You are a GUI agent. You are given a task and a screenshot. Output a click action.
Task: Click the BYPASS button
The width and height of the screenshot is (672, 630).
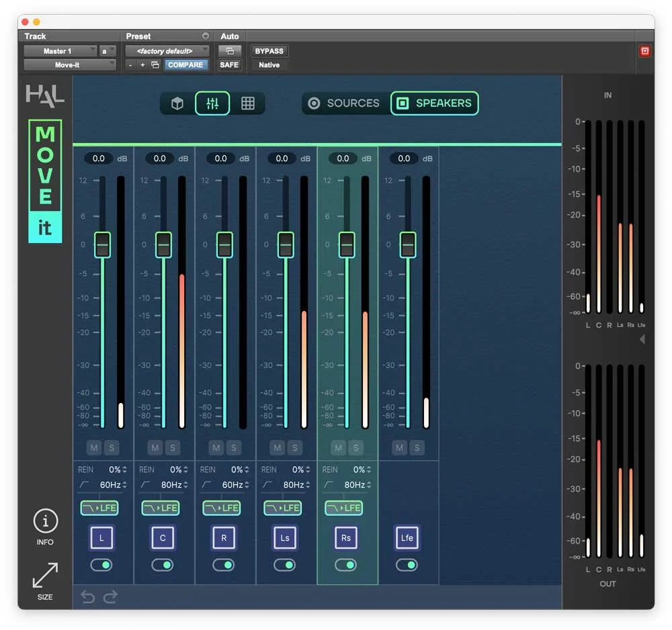pyautogui.click(x=269, y=52)
